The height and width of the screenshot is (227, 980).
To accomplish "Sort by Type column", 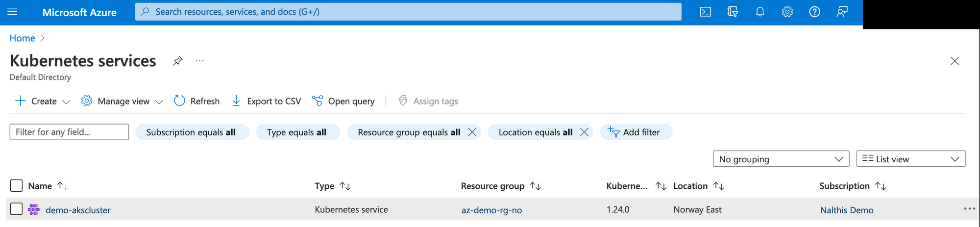I will (x=333, y=186).
